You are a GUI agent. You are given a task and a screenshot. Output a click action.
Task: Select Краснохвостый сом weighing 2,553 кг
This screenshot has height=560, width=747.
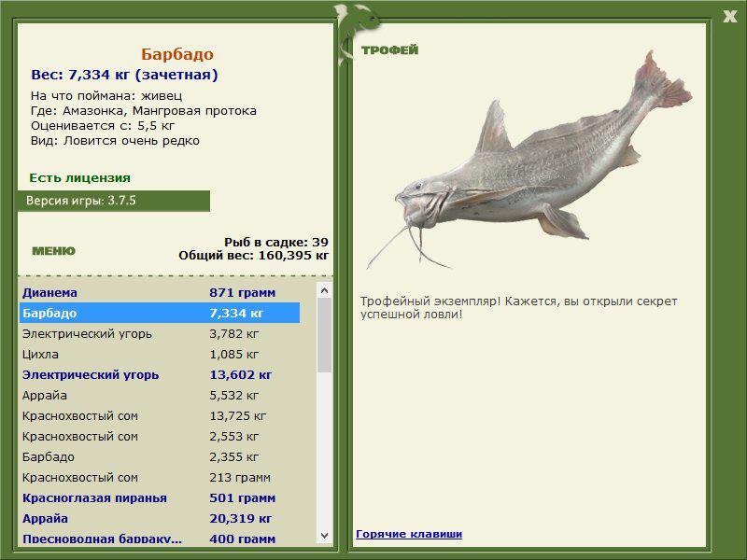coord(160,436)
